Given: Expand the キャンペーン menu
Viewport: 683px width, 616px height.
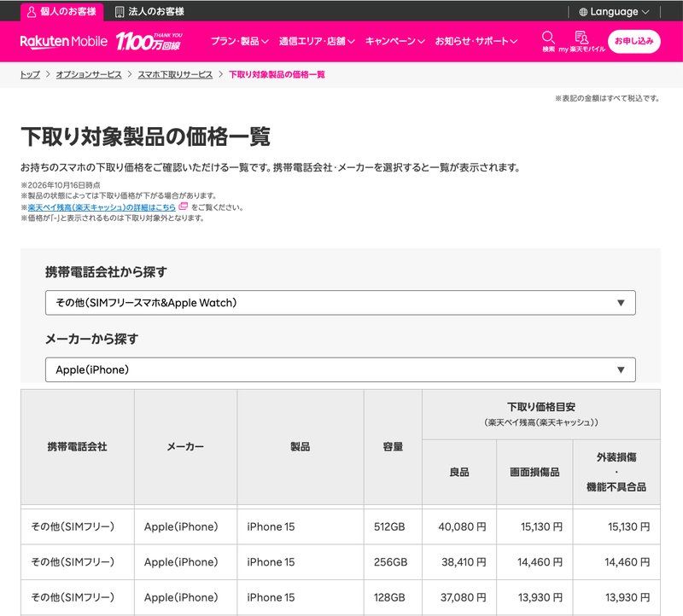Looking at the screenshot, I should (394, 41).
